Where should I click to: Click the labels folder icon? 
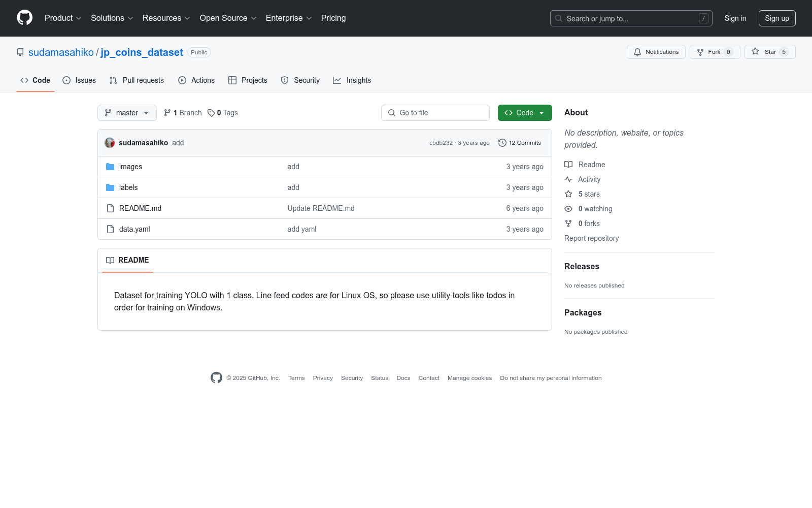110,187
